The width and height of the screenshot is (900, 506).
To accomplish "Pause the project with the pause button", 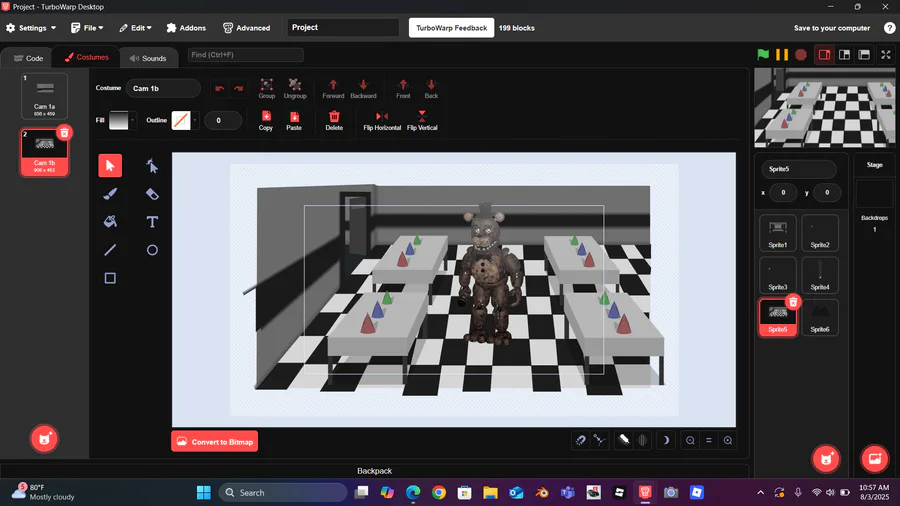I will pyautogui.click(x=782, y=55).
